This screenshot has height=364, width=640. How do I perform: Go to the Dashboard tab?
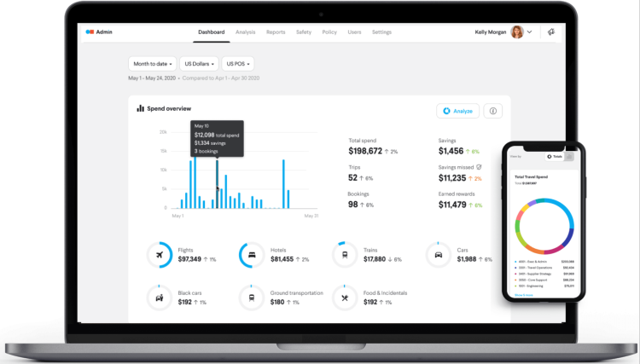click(212, 32)
